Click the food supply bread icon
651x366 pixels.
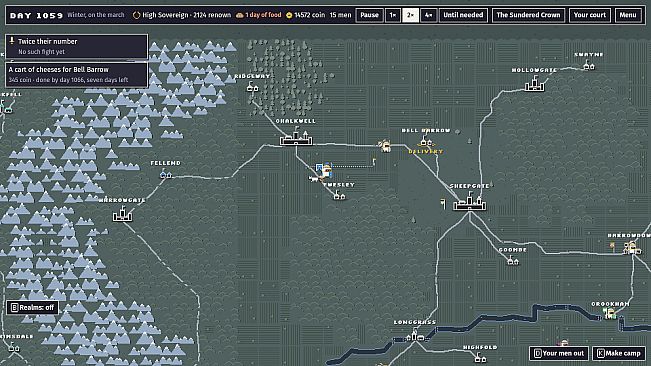[x=240, y=15]
